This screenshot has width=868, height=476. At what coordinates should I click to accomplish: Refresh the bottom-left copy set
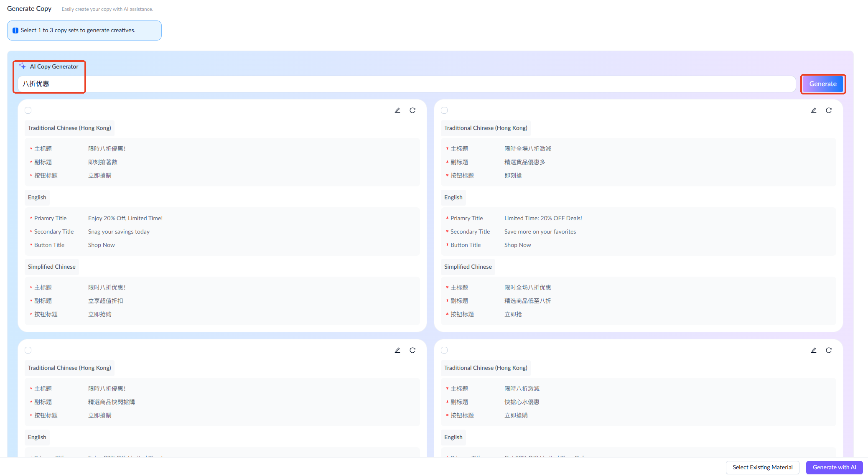coord(412,350)
